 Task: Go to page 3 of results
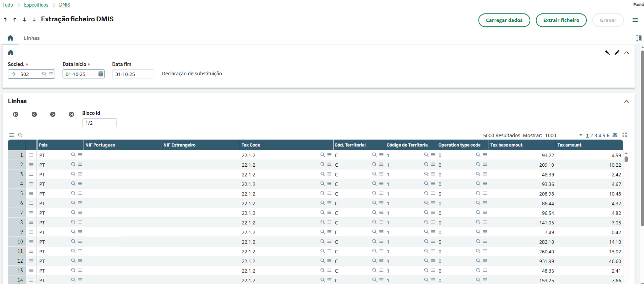tap(595, 135)
